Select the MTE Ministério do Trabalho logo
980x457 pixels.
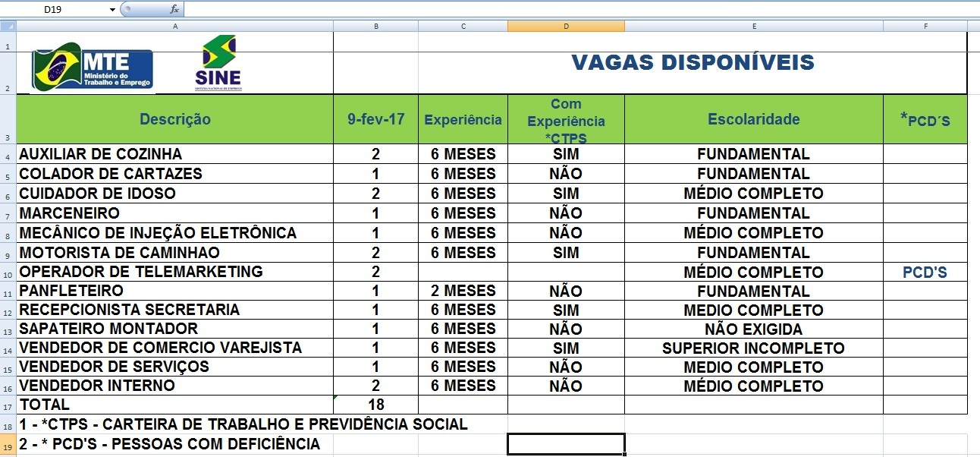[x=93, y=71]
